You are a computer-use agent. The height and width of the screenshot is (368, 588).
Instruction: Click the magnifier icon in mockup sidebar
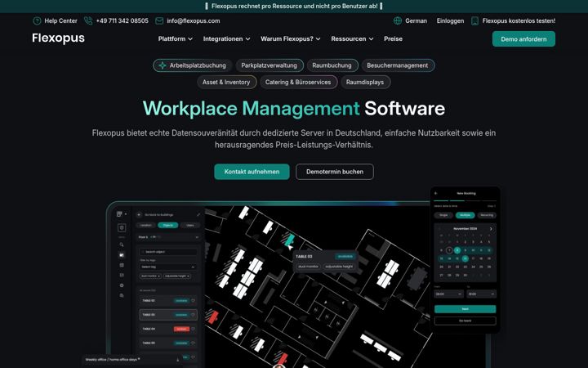(x=122, y=245)
